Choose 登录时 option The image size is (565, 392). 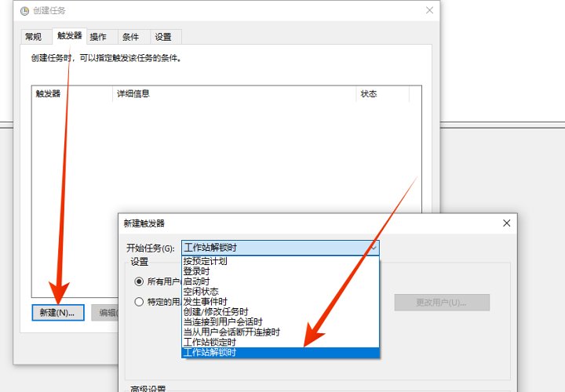[280, 271]
